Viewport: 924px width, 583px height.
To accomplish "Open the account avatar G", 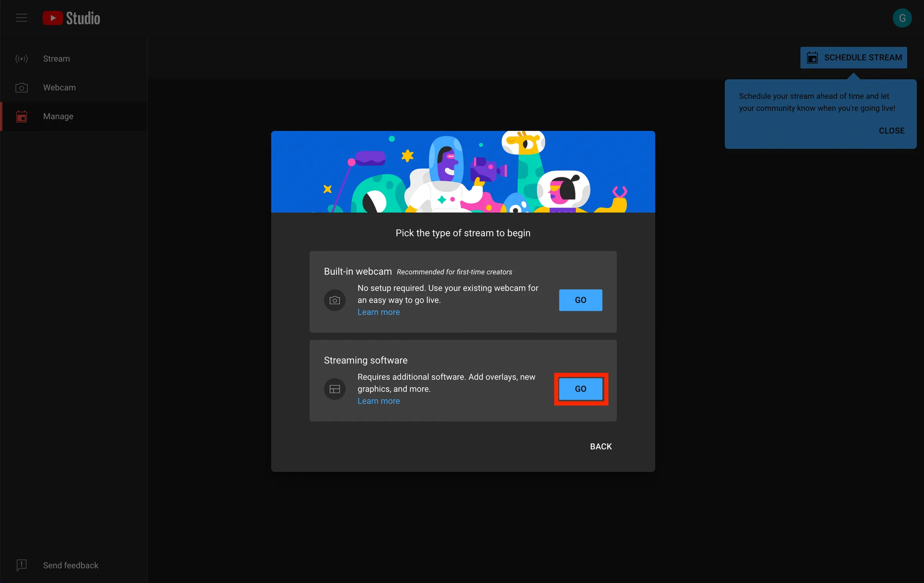I will coord(902,18).
